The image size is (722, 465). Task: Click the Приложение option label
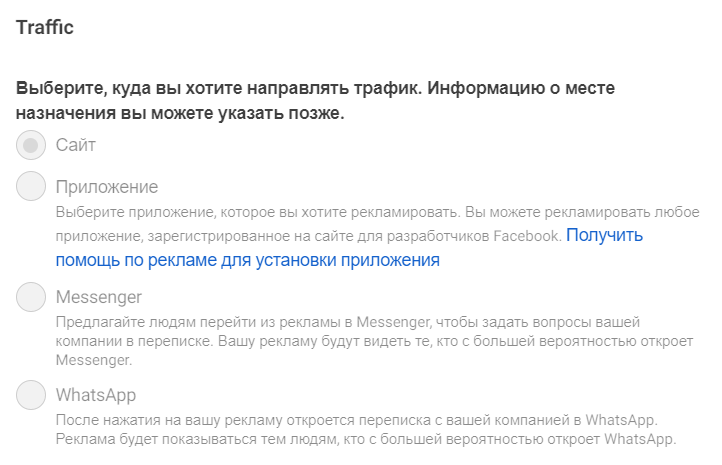pos(107,187)
